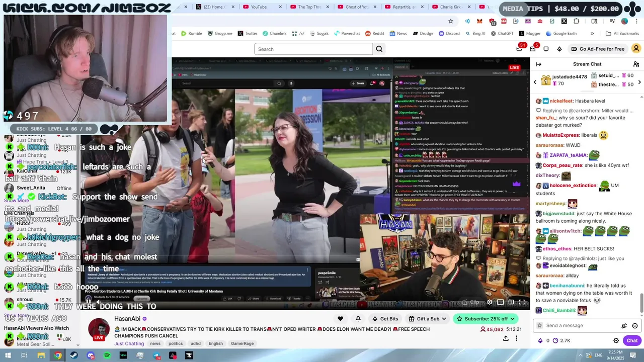The width and height of the screenshot is (644, 362).
Task: Send message with the Chat button
Action: click(x=632, y=340)
